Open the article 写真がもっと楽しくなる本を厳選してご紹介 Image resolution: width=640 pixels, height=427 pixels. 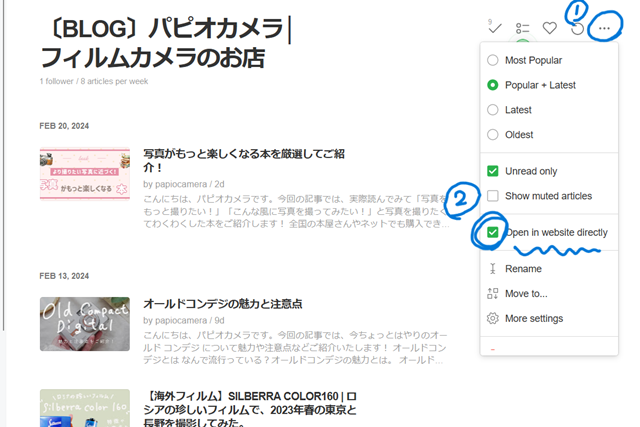pos(244,160)
